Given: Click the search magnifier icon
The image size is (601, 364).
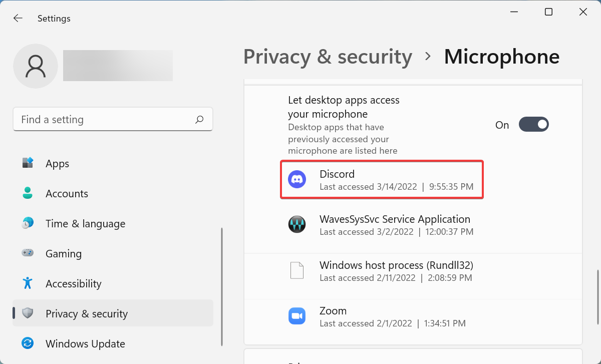Looking at the screenshot, I should tap(199, 119).
